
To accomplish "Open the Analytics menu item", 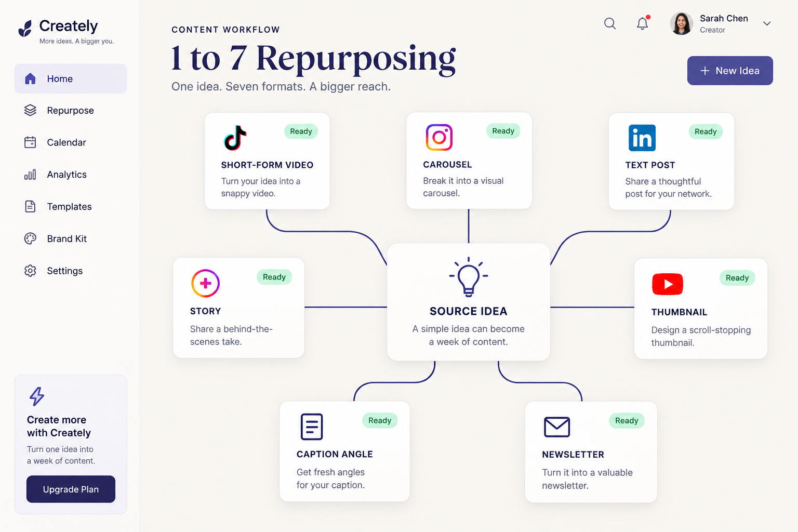I will click(x=71, y=175).
